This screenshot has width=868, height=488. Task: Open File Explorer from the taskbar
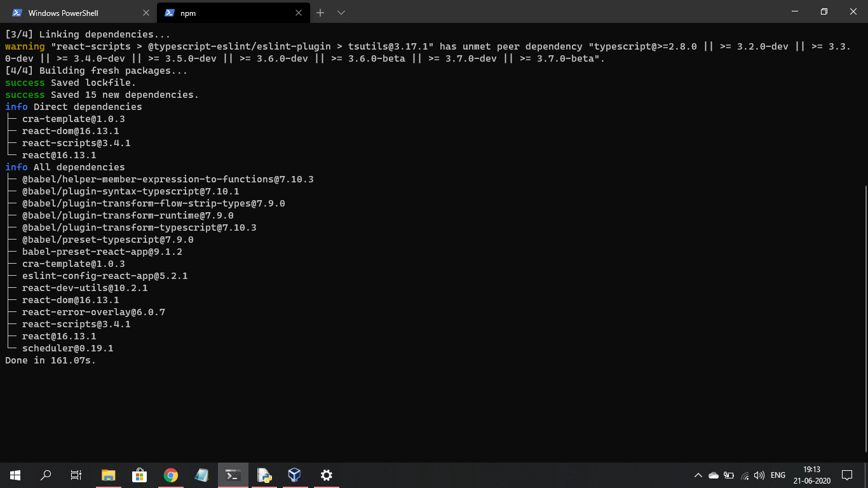(108, 475)
